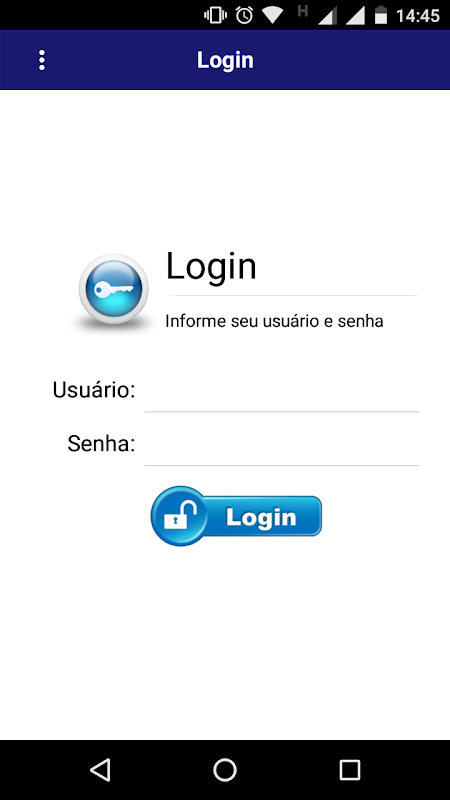Viewport: 450px width, 800px height.
Task: Open the three-dot overflow menu
Action: tap(42, 60)
